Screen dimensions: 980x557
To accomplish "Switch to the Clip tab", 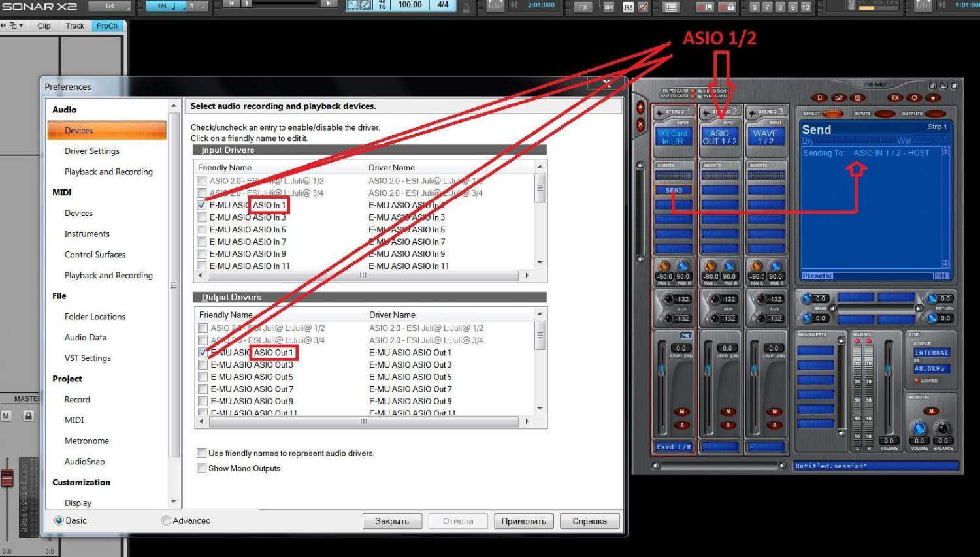I will tap(44, 26).
